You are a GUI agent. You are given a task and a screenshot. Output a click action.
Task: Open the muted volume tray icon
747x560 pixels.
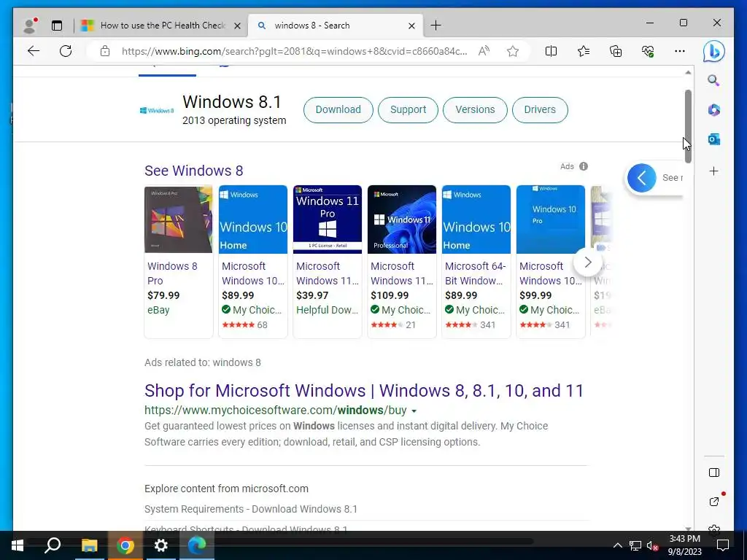click(x=652, y=545)
